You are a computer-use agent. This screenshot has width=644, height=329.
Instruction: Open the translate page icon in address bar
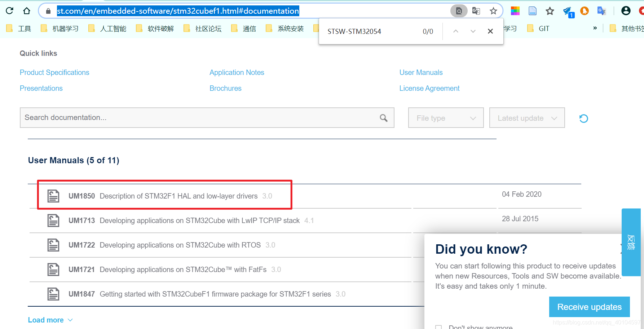click(476, 11)
